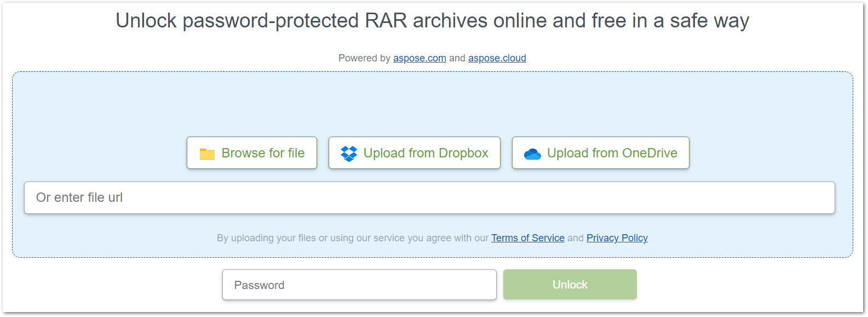Click the 'Powered by' text
The height and width of the screenshot is (317, 868).
click(364, 58)
